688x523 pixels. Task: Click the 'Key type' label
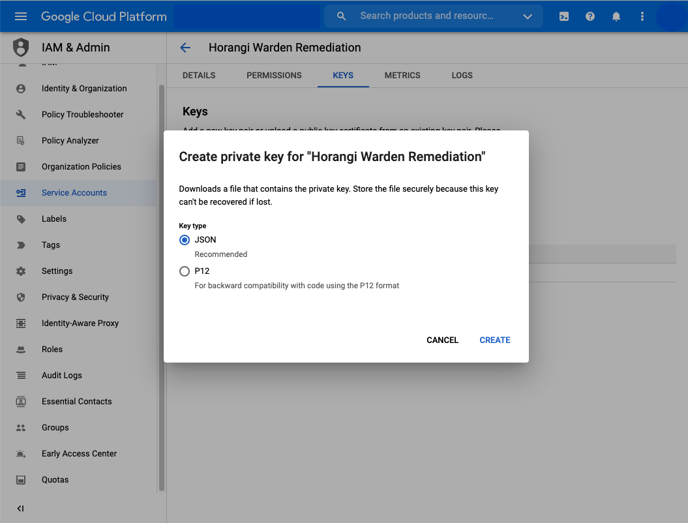(192, 226)
